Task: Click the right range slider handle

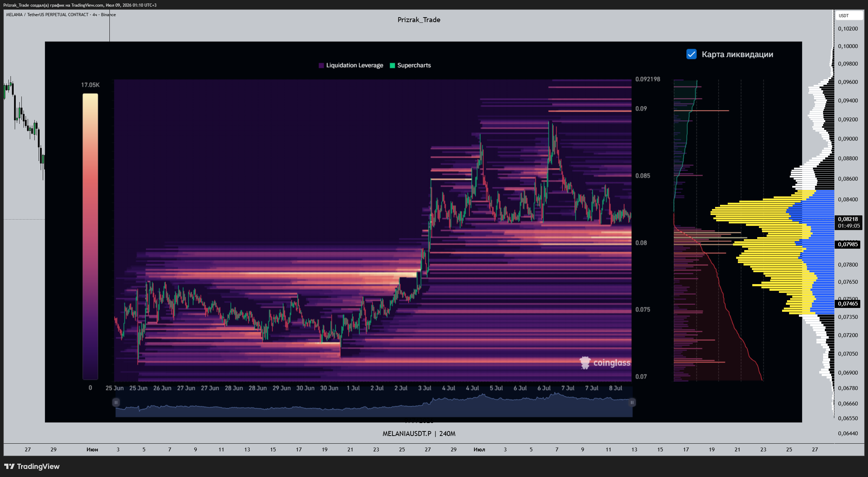Action: [x=632, y=402]
